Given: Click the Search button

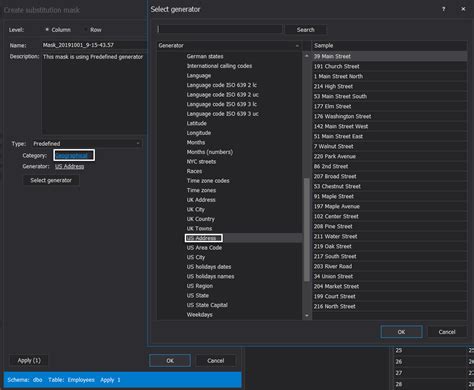Looking at the screenshot, I should tap(306, 30).
